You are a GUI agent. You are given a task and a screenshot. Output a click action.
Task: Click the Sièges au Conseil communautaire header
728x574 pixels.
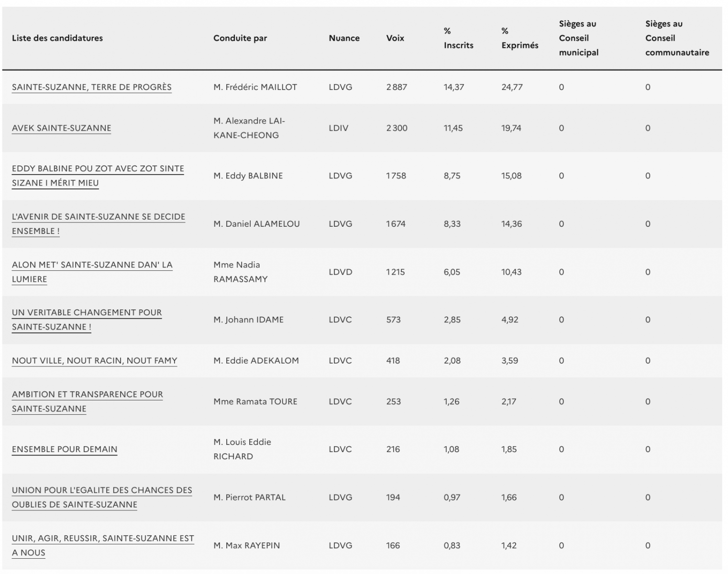point(677,38)
